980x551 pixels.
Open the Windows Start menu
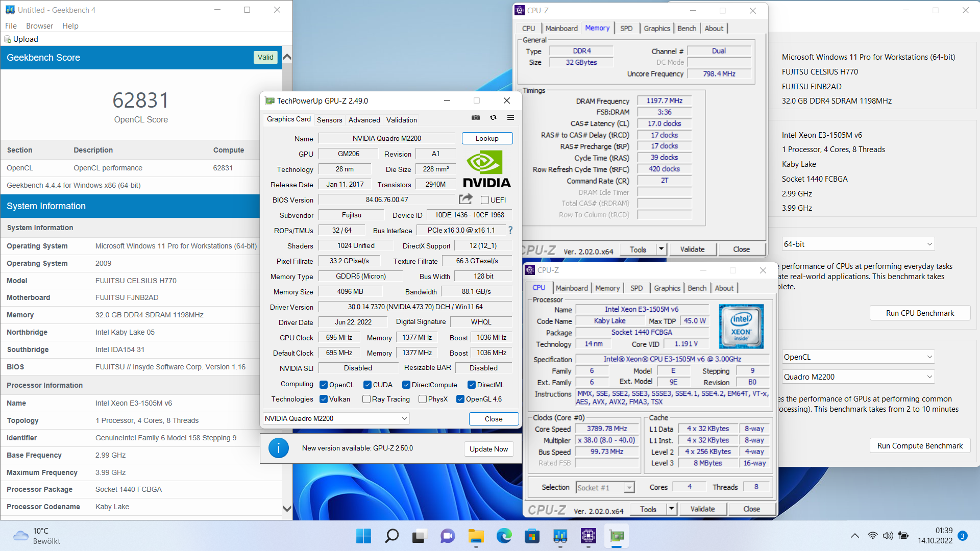pyautogui.click(x=364, y=536)
